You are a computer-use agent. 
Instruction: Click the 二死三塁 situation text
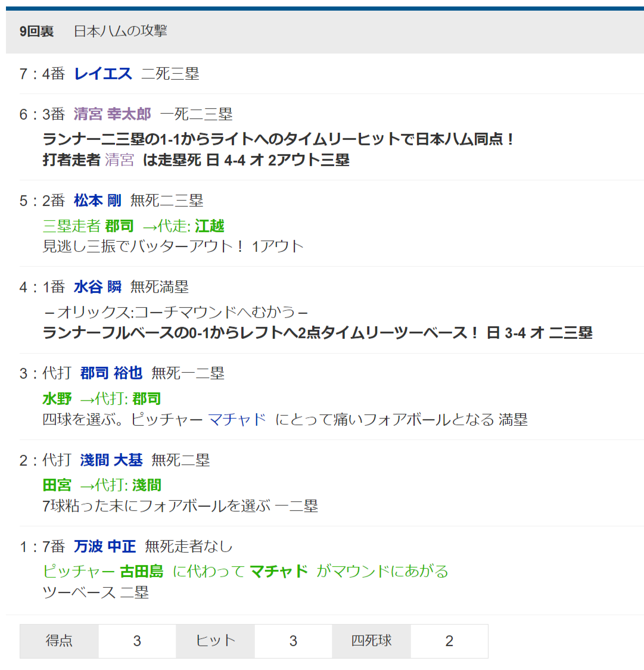170,74
